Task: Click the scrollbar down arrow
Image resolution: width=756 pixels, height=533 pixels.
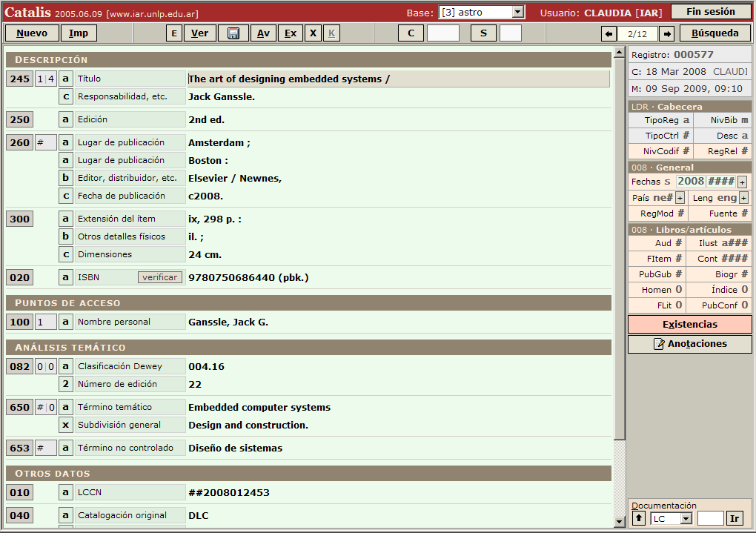Action: point(620,522)
